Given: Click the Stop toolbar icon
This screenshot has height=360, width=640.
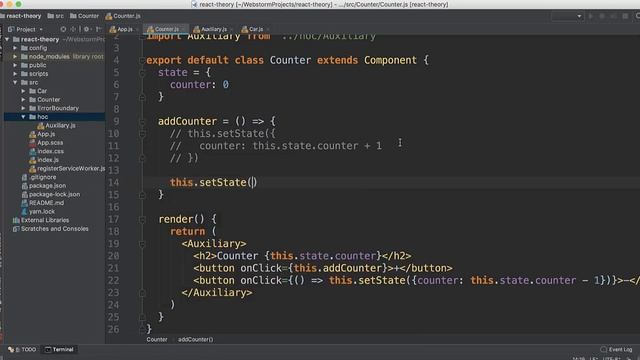Looking at the screenshot, I should pos(625,16).
